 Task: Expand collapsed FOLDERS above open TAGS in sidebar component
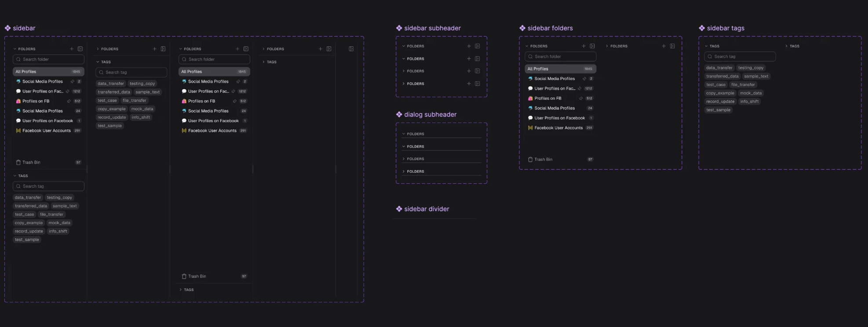[x=98, y=49]
